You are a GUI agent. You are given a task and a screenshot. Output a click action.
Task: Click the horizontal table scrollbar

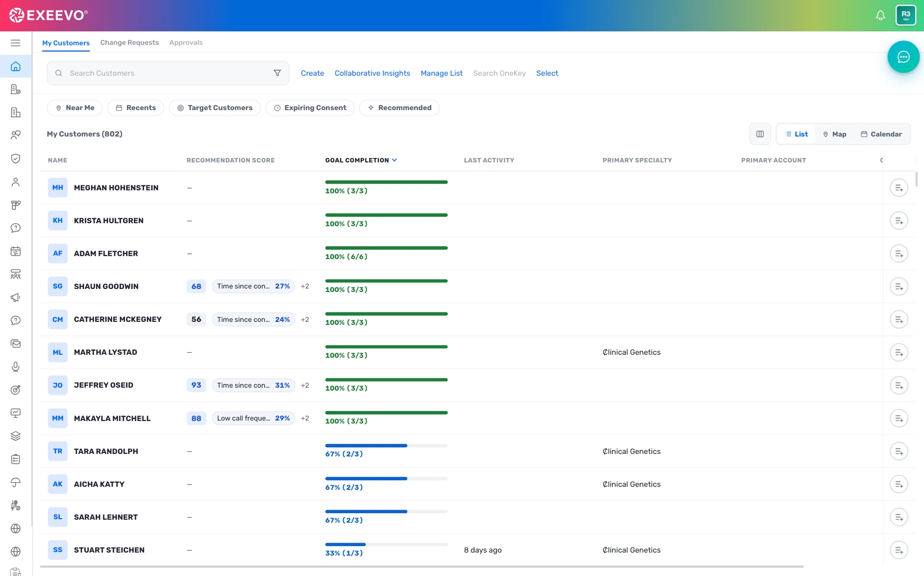tap(422, 567)
